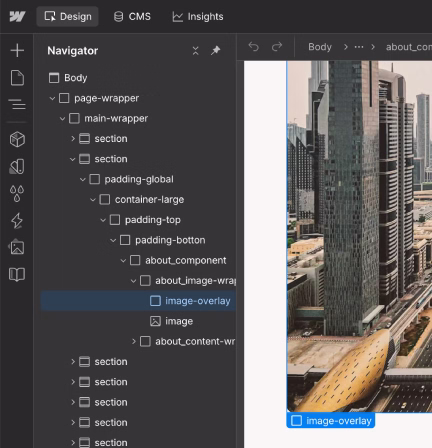Click the Navigator panel title

point(73,51)
